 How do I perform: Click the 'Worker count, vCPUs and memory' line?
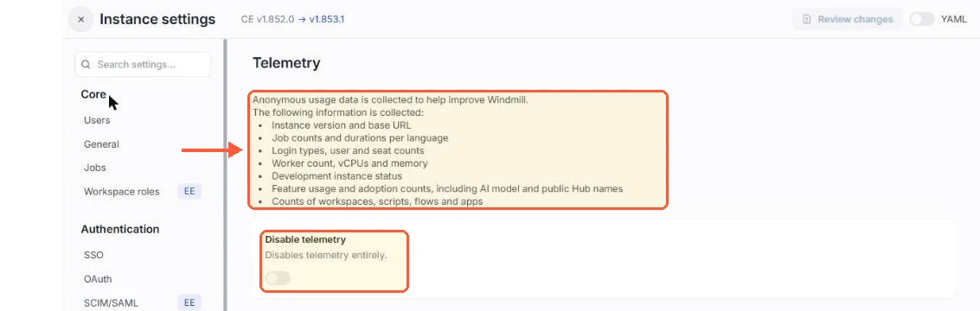350,163
